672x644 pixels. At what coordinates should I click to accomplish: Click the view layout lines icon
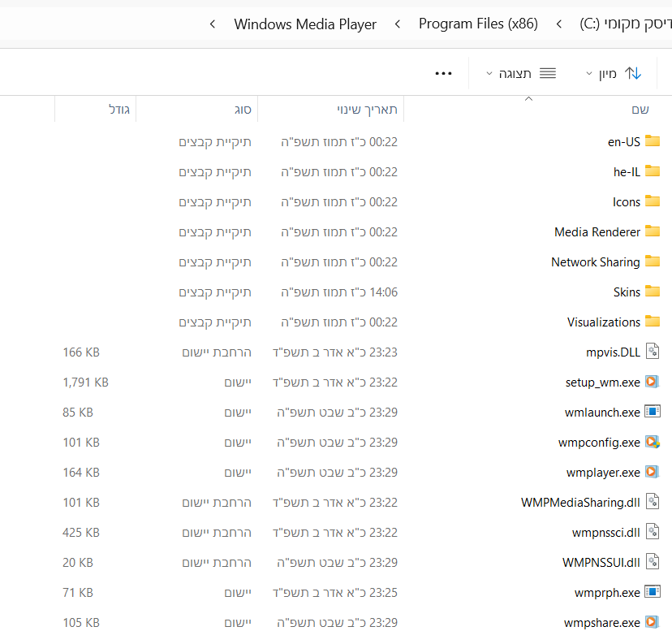point(548,73)
